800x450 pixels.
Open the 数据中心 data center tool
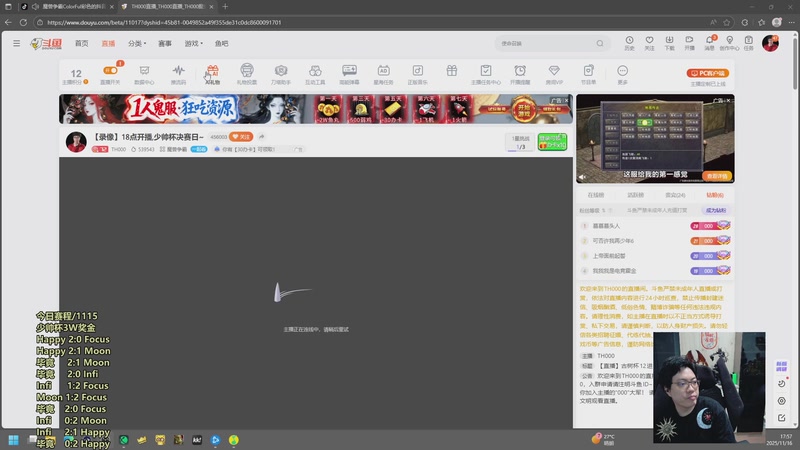[144, 74]
